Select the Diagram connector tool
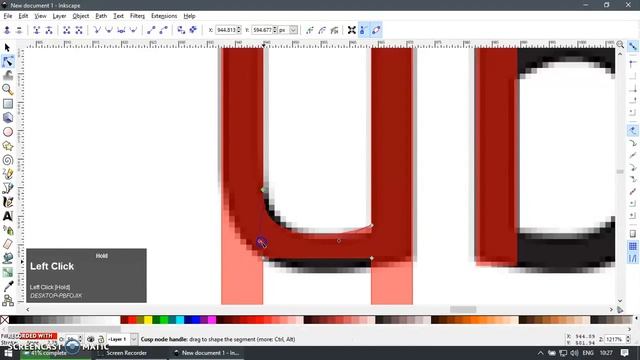This screenshot has height=360, width=640. coord(7,300)
